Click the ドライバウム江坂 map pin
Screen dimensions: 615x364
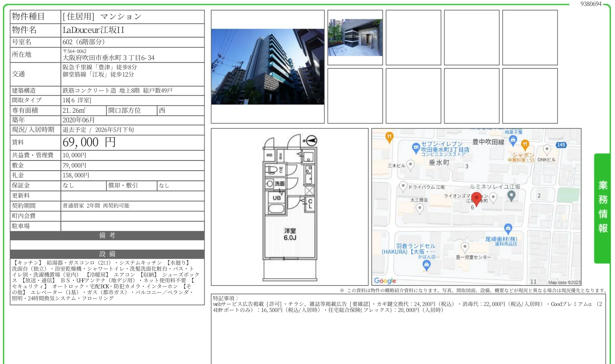tap(403, 186)
